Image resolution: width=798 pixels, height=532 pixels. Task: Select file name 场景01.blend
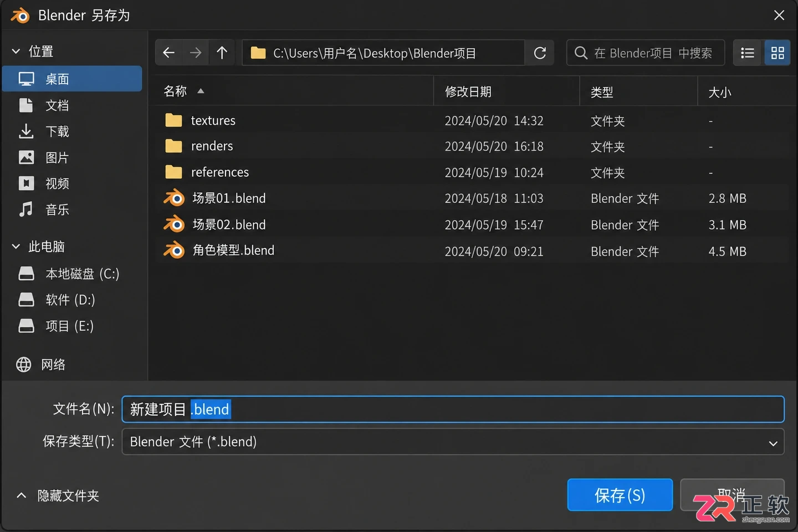(x=229, y=198)
